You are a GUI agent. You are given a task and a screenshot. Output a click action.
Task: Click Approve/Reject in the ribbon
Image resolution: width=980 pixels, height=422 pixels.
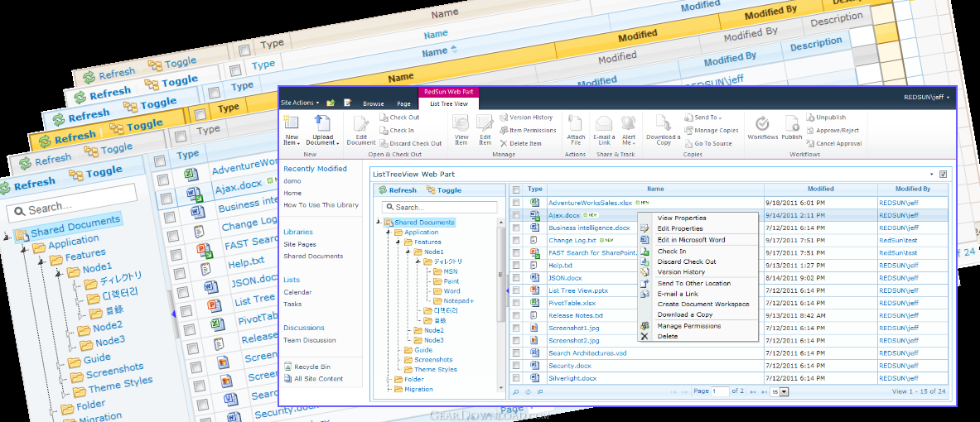pyautogui.click(x=833, y=130)
